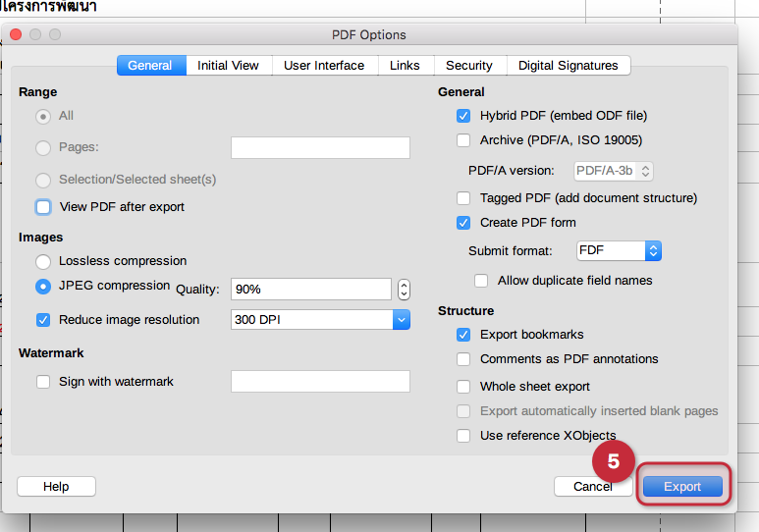Go to Digital Signatures tab
Screen dimensions: 759x532
tap(568, 66)
